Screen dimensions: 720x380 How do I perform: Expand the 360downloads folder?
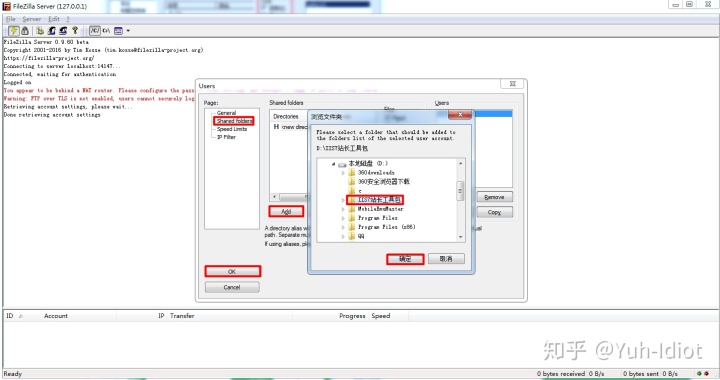point(343,173)
